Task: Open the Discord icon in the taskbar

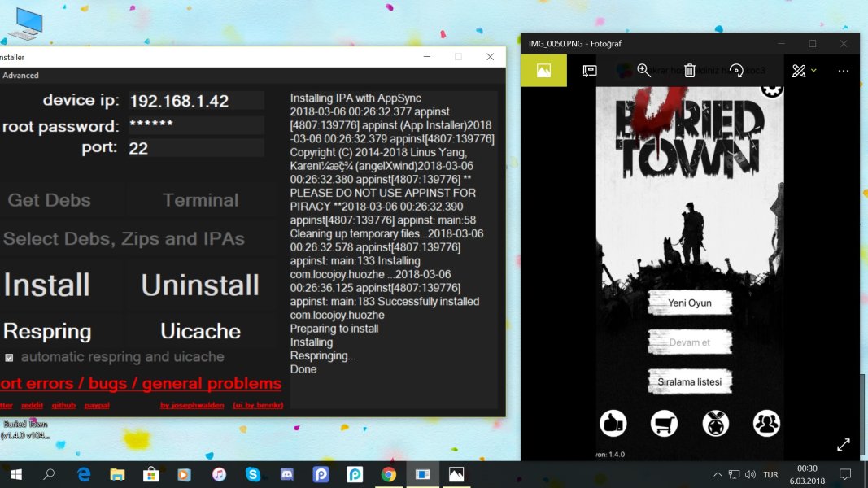Action: click(286, 473)
